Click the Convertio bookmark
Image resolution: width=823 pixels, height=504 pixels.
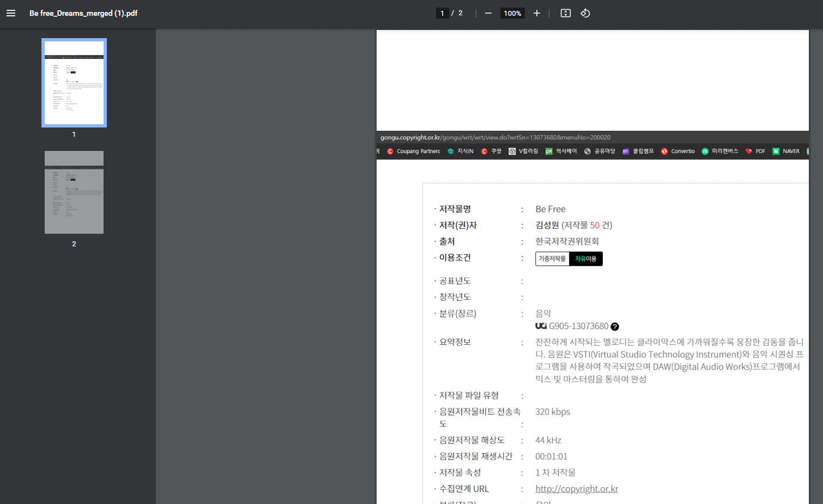[x=677, y=151]
